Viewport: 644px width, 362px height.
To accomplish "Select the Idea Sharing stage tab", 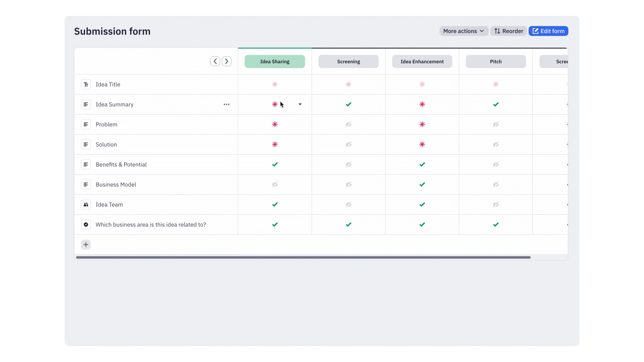I will 275,61.
